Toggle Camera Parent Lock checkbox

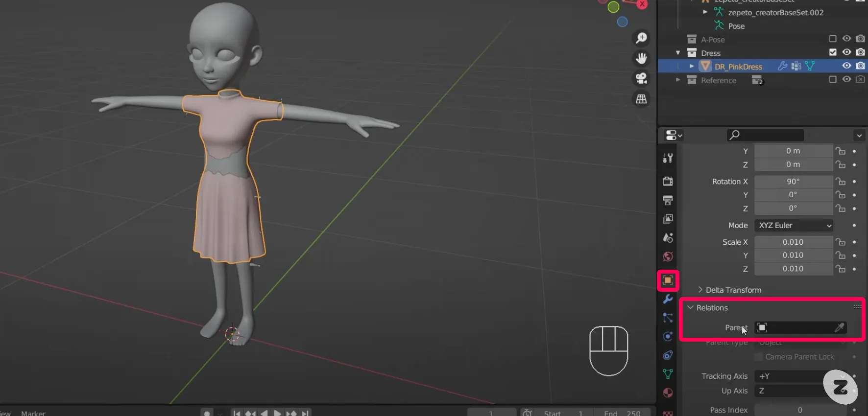[x=759, y=357]
